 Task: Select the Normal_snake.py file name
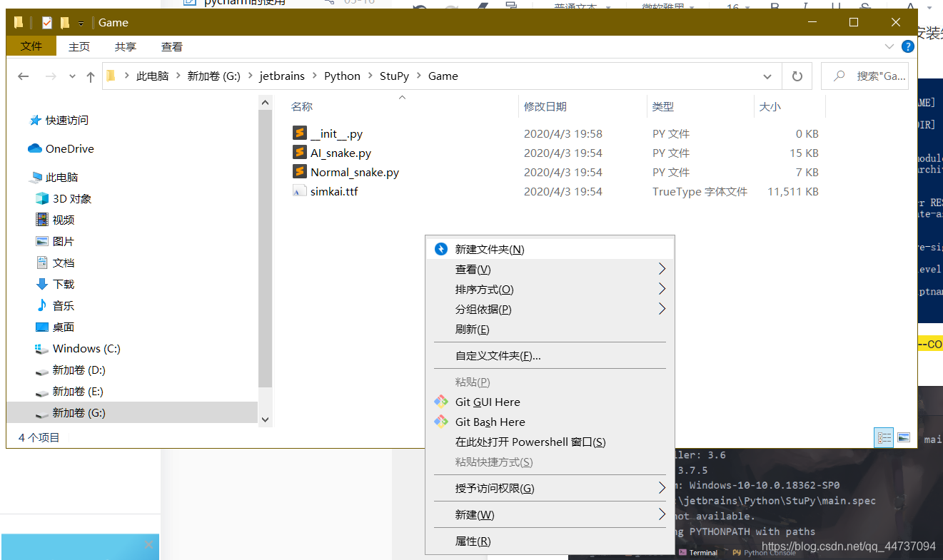(x=355, y=172)
